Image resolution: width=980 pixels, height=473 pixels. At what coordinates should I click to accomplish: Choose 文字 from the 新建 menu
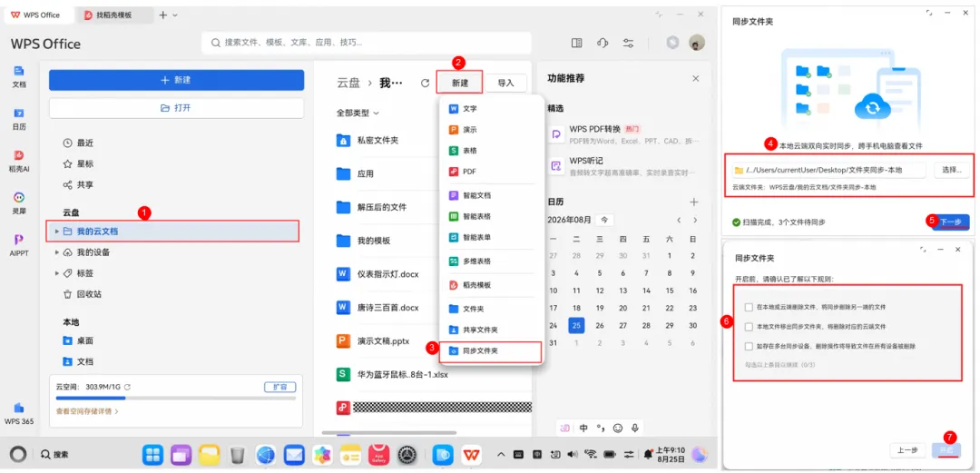(x=492, y=109)
